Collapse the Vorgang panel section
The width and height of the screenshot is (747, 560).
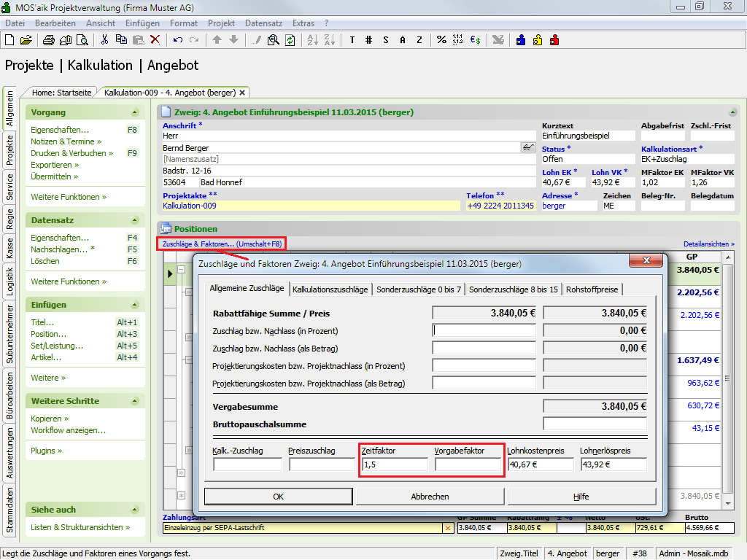134,112
